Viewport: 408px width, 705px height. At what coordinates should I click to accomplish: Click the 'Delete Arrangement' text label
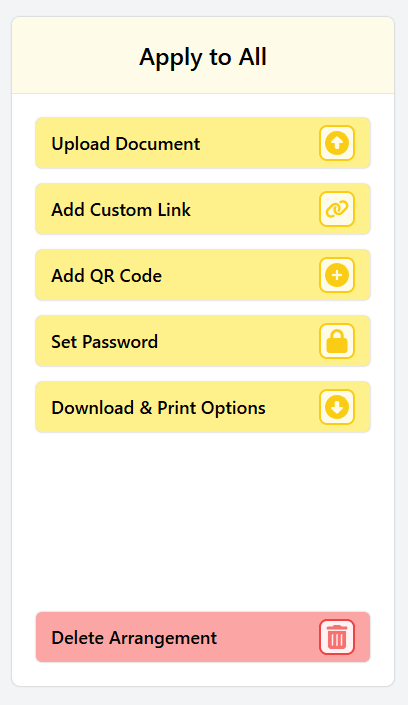134,638
